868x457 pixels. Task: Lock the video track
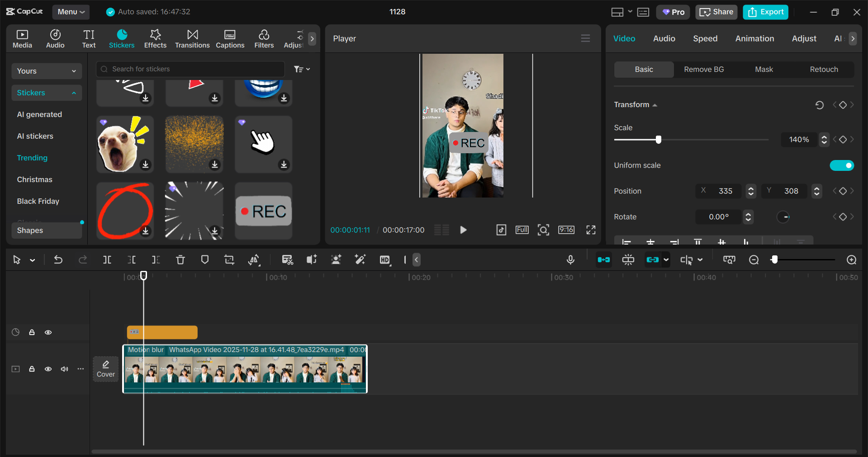(32, 369)
